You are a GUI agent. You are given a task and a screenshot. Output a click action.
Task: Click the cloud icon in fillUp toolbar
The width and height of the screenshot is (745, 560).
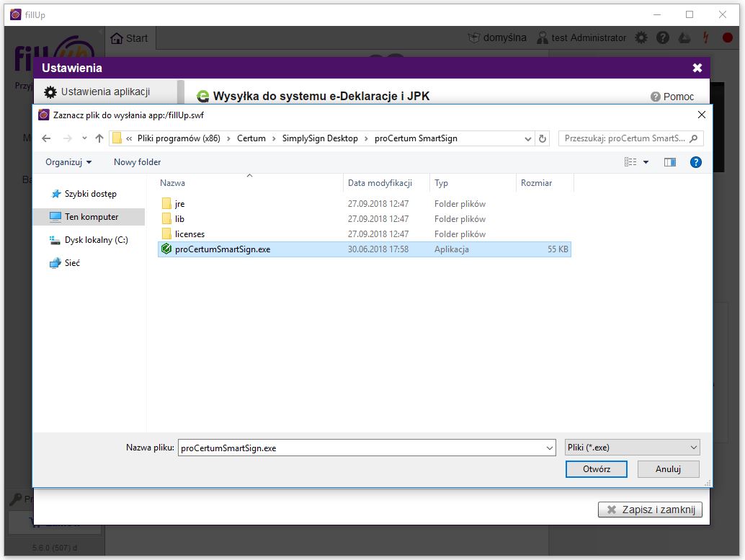[x=684, y=37]
